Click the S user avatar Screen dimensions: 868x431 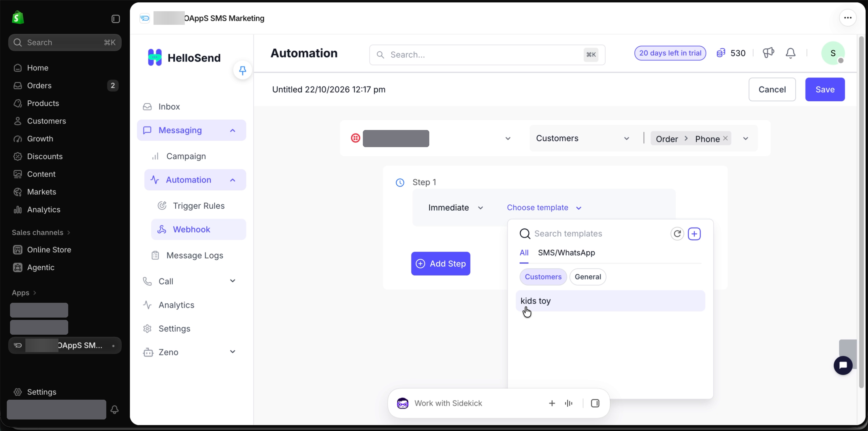pyautogui.click(x=833, y=53)
